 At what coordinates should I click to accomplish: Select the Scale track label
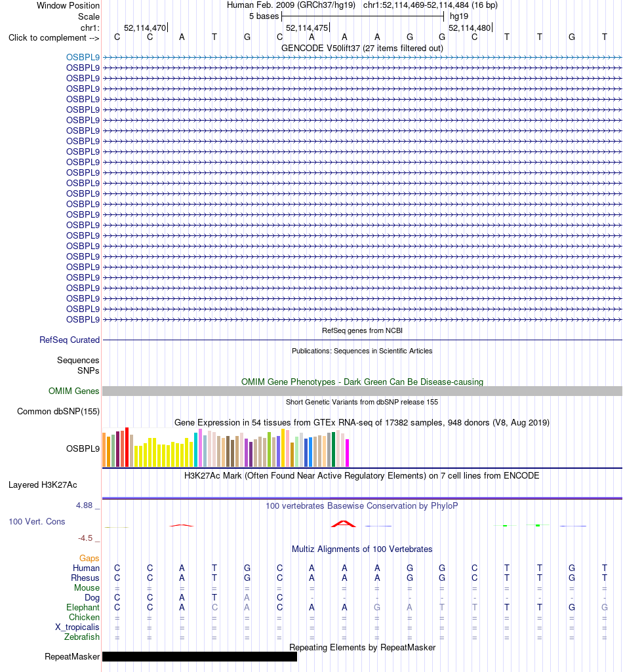(x=89, y=16)
